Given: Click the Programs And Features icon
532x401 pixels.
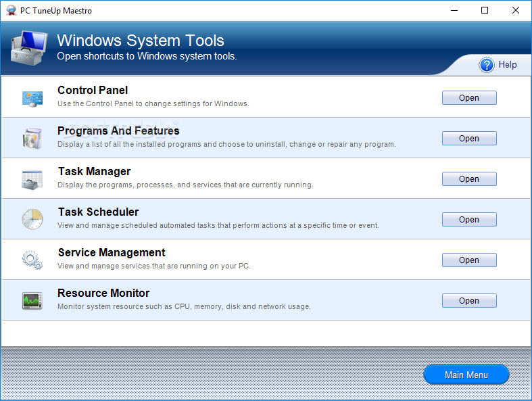Looking at the screenshot, I should pos(32,138).
